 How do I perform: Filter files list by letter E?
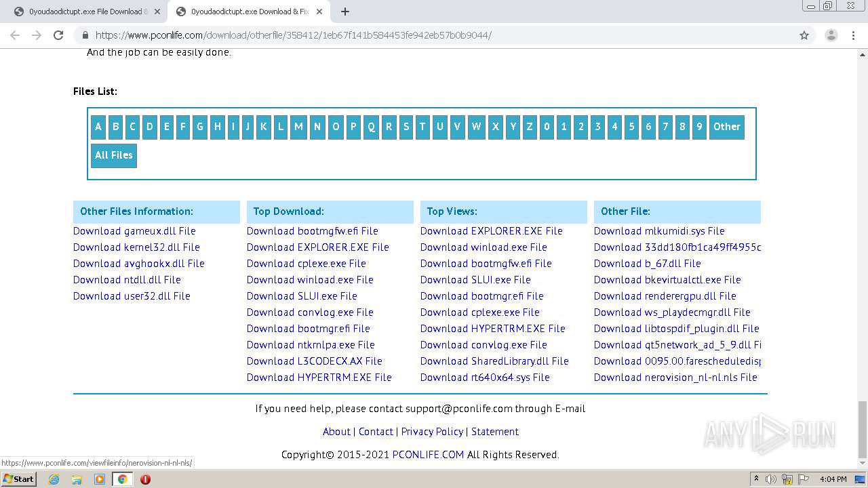(x=166, y=127)
